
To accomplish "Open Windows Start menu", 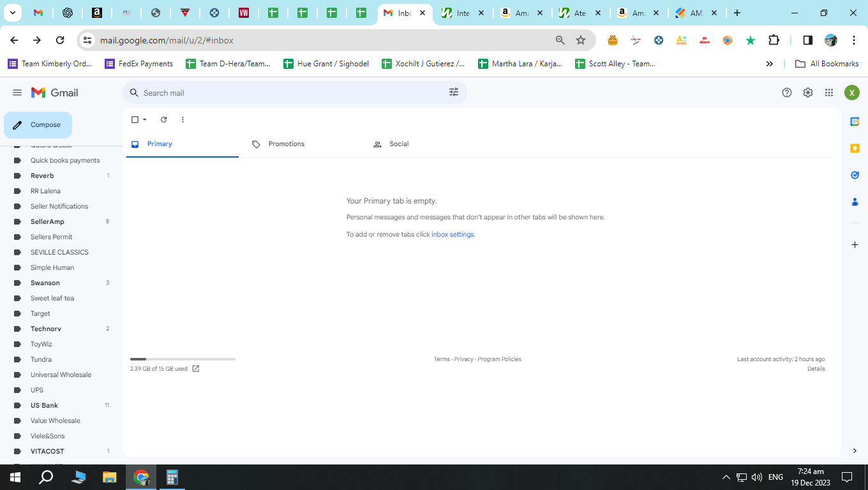I will point(15,477).
